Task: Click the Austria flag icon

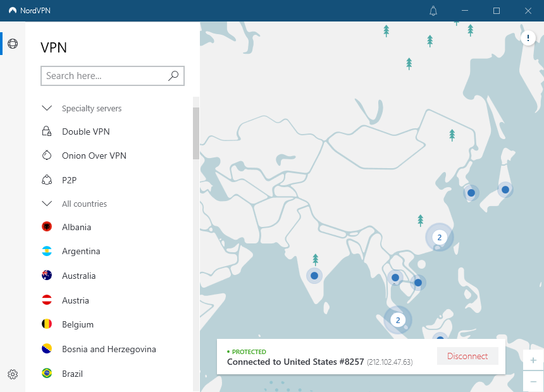Action: 47,300
